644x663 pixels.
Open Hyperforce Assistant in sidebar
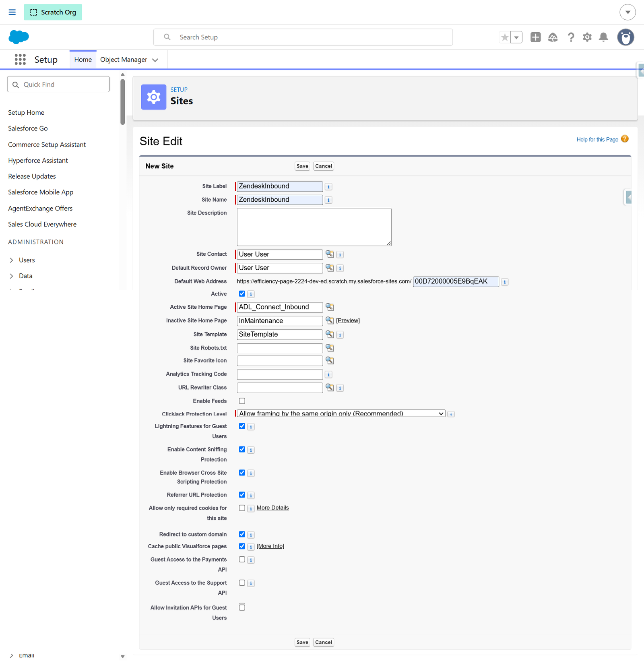[x=38, y=161]
